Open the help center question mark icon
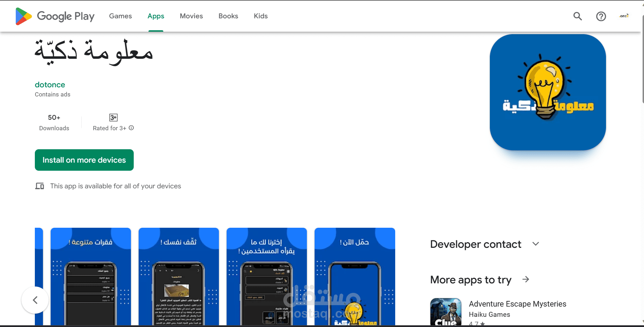 coord(601,16)
